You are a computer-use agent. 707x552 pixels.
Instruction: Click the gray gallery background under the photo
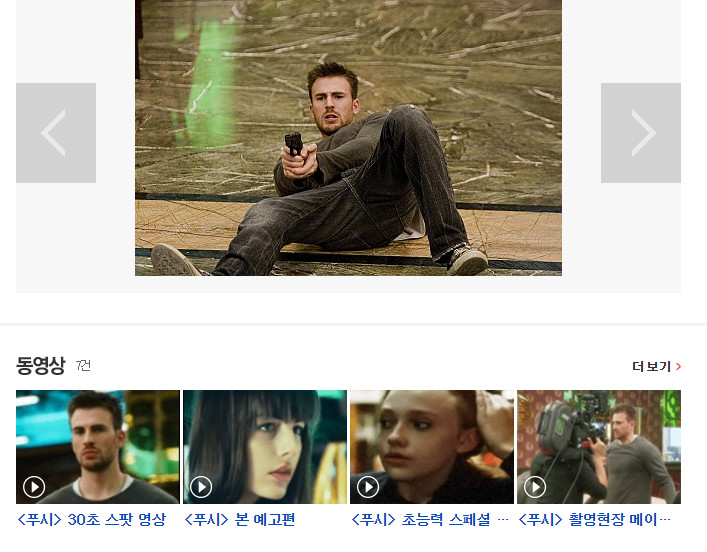click(x=348, y=284)
